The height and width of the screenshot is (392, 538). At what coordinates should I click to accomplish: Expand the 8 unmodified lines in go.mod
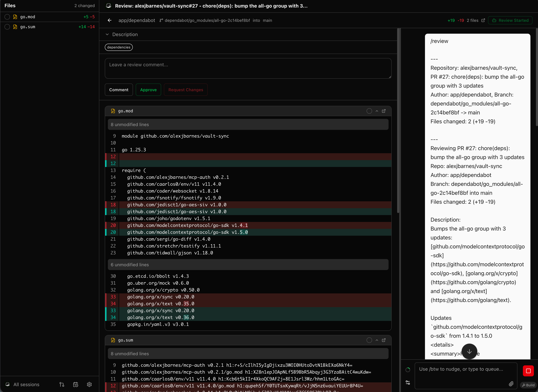(x=248, y=125)
